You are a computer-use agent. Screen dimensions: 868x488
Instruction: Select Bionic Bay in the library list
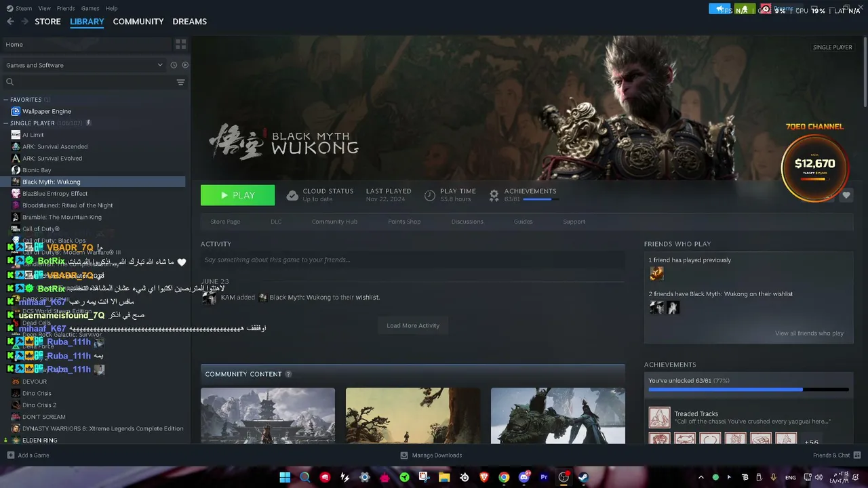click(x=37, y=170)
